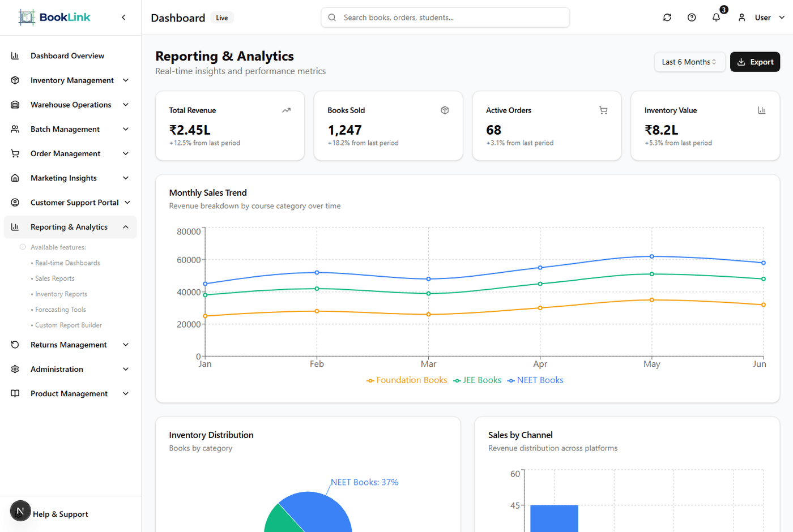The image size is (793, 532).
Task: Select the Inventory Management sidebar icon
Action: pos(14,80)
